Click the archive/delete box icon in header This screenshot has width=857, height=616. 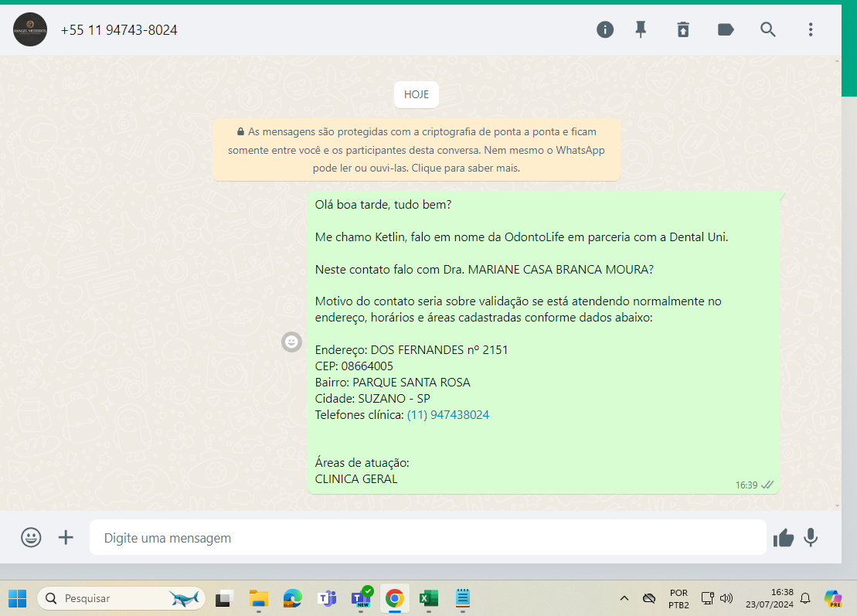point(683,29)
